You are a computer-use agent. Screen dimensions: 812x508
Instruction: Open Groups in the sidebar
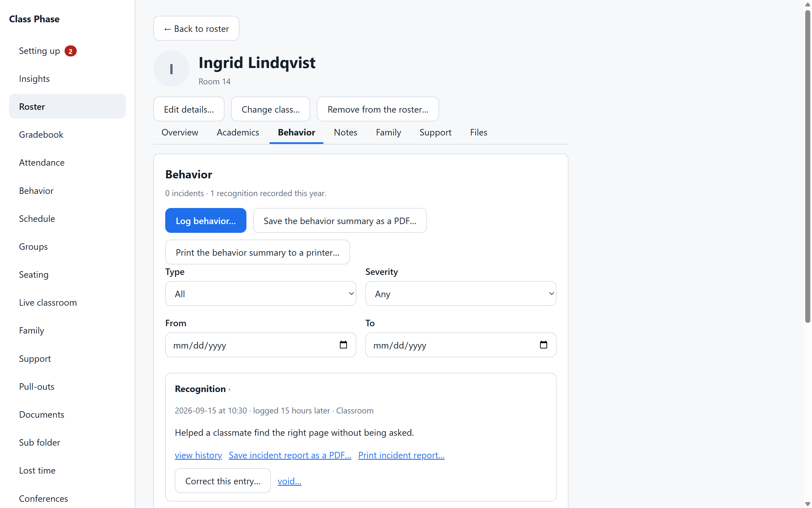click(67, 247)
